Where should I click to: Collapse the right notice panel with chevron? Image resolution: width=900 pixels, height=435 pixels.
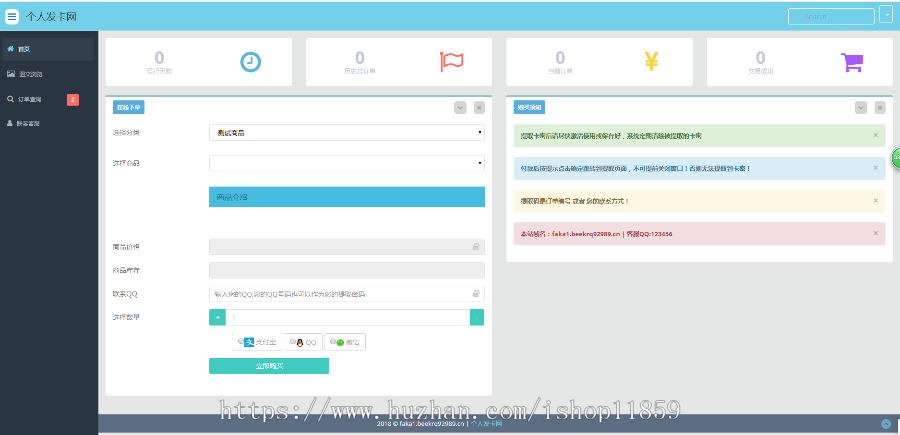pyautogui.click(x=861, y=107)
